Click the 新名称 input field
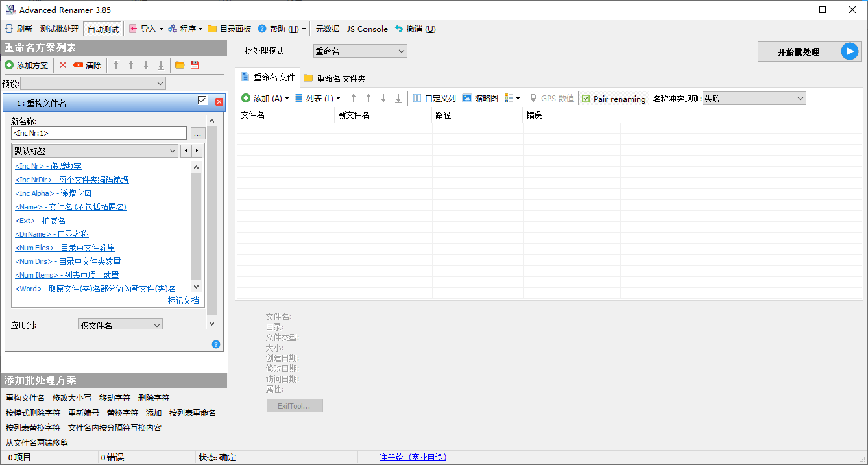This screenshot has height=465, width=868. click(x=99, y=133)
